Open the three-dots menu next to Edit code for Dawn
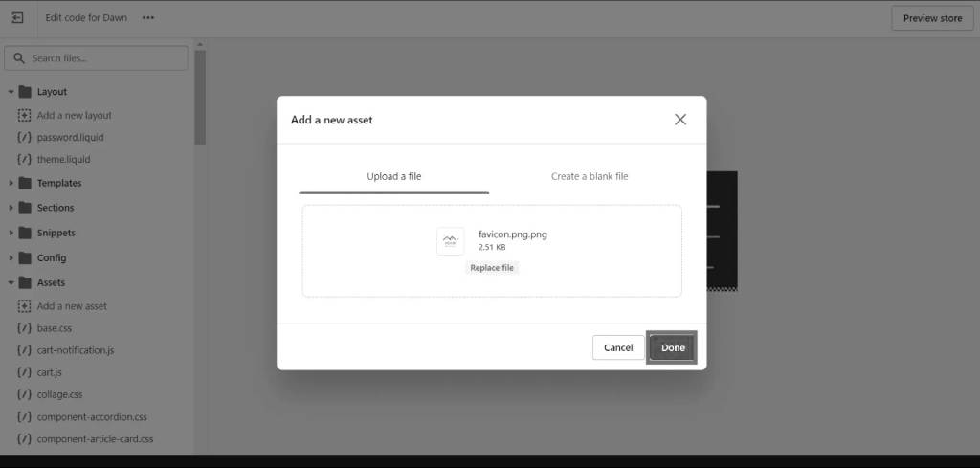The width and height of the screenshot is (980, 468). click(148, 17)
